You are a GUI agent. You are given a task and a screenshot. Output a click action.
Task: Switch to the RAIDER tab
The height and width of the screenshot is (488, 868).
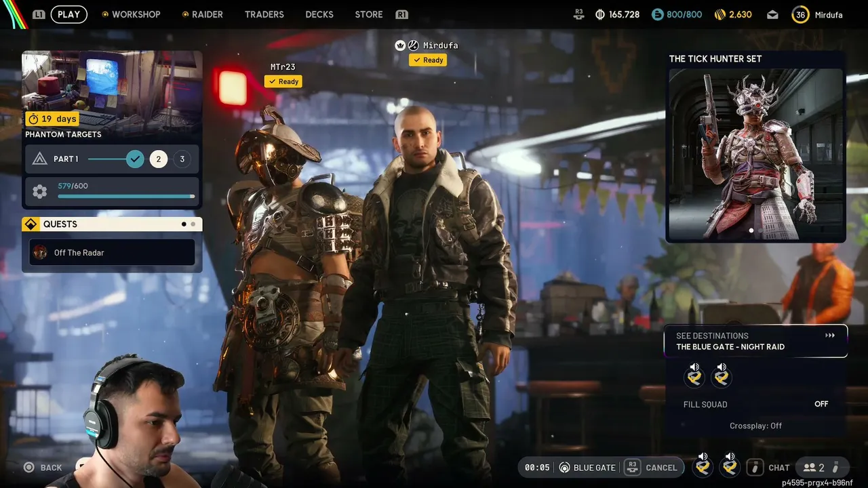tap(207, 14)
